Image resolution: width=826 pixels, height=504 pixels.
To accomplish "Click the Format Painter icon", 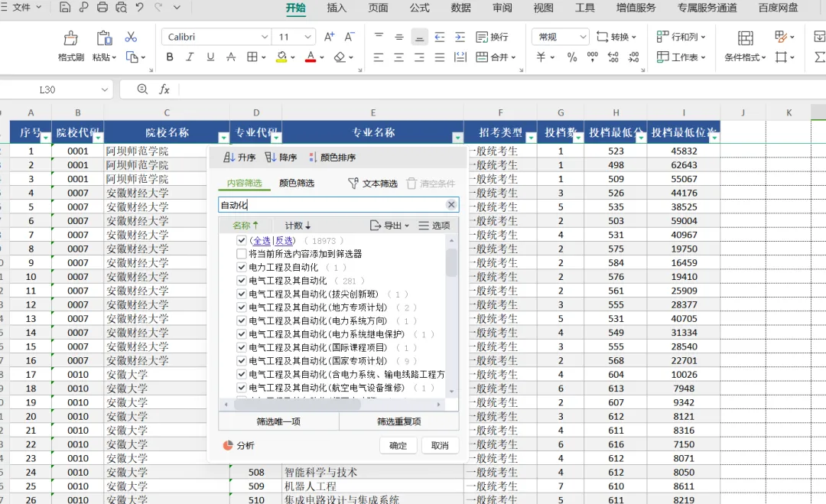I will click(70, 38).
